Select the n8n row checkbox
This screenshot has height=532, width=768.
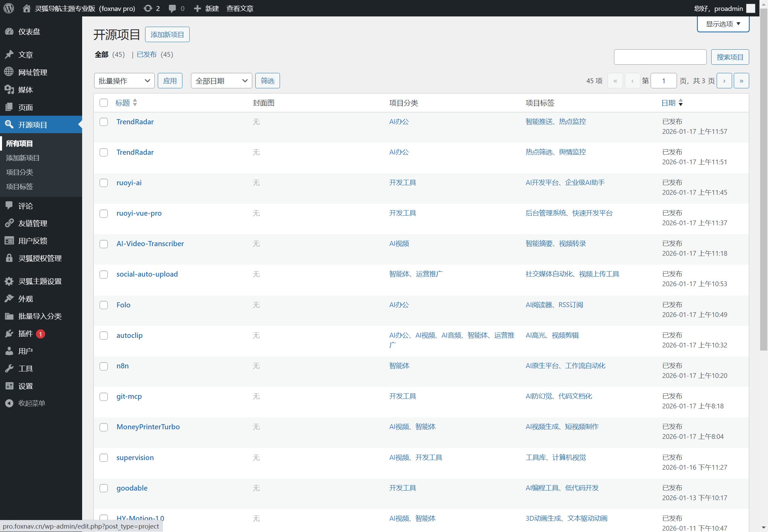click(104, 366)
